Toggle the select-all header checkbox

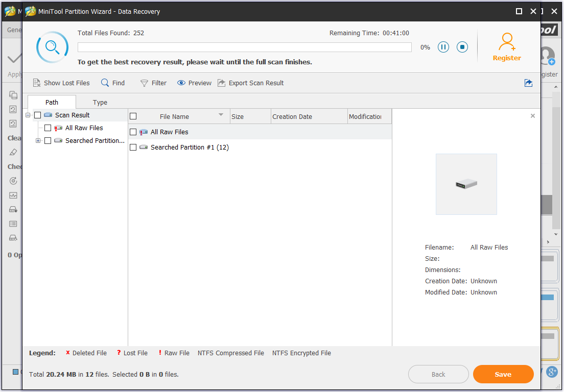(x=133, y=116)
